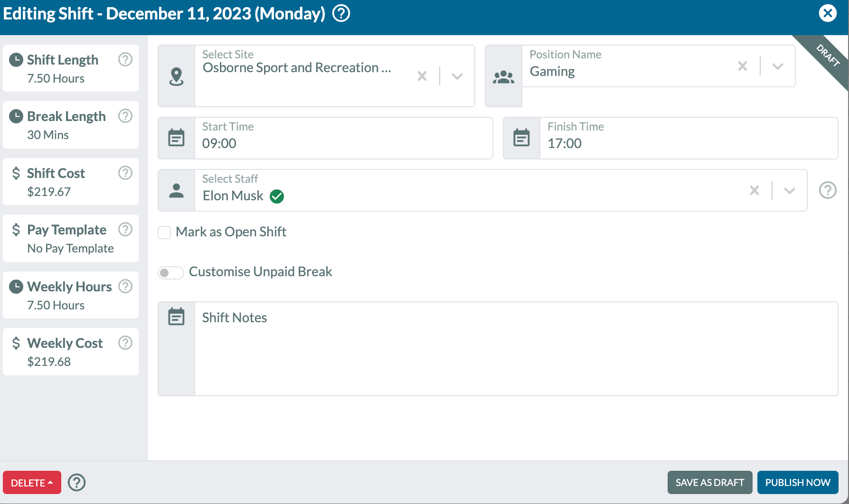
Task: Open help icon beside Editing Shift title
Action: point(341,13)
